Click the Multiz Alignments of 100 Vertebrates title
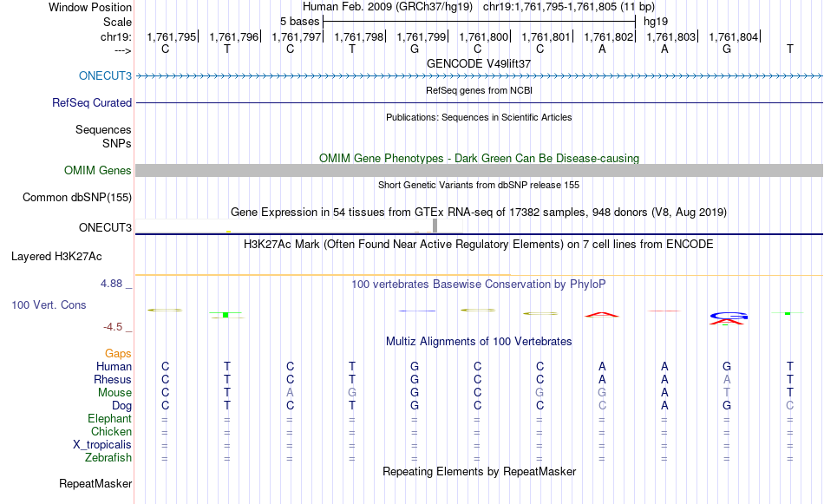824x504 pixels. pos(479,342)
